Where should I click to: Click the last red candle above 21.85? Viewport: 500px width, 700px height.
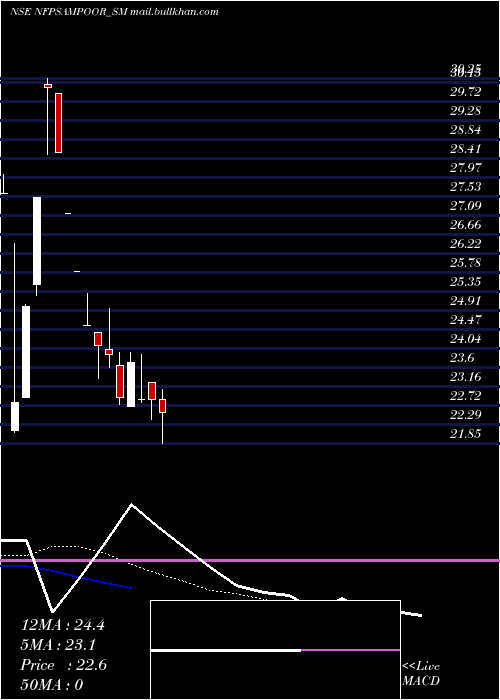point(162,406)
